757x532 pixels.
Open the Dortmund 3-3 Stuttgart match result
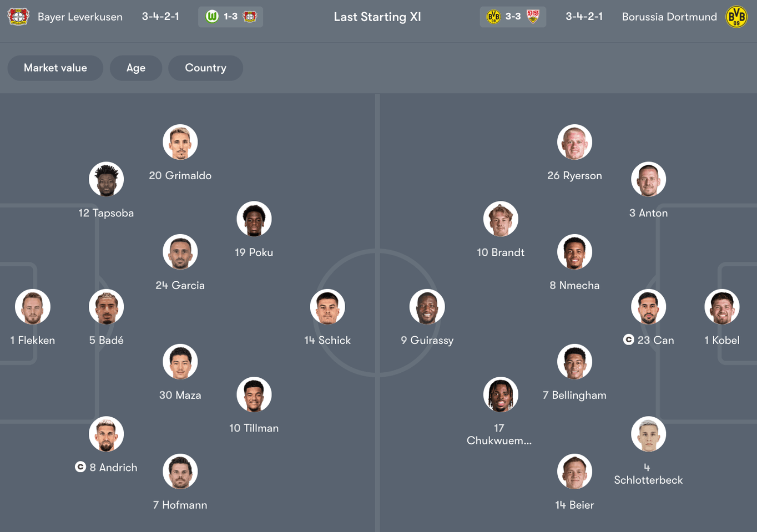tap(512, 17)
